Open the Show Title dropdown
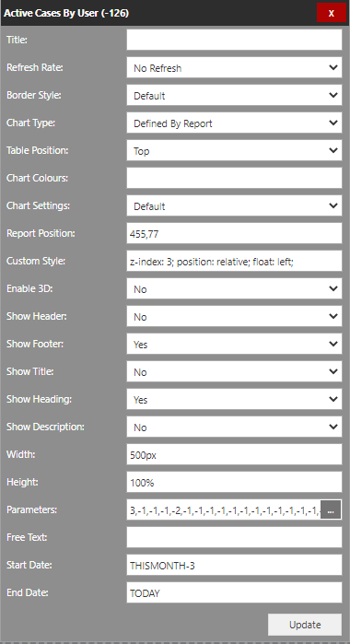 tap(234, 371)
